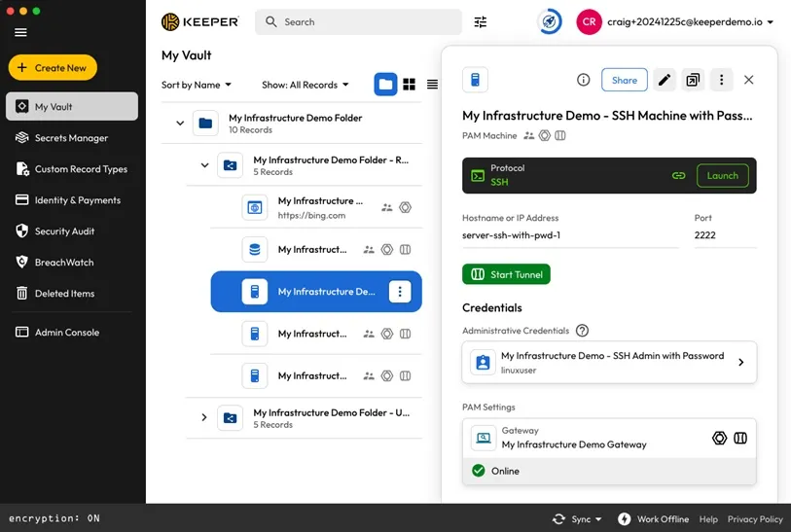Viewport: 791px width, 532px height.
Task: Open Secrets Manager in sidebar
Action: click(71, 138)
